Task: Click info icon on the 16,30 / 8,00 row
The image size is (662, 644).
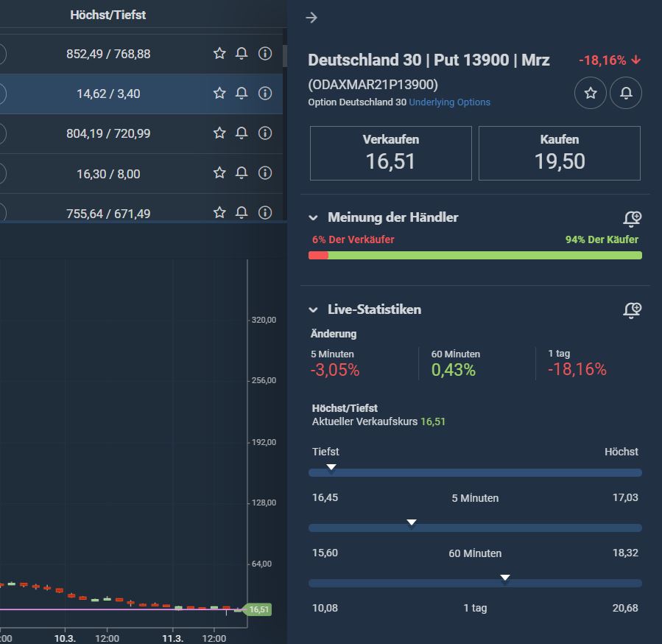Action: [x=264, y=173]
